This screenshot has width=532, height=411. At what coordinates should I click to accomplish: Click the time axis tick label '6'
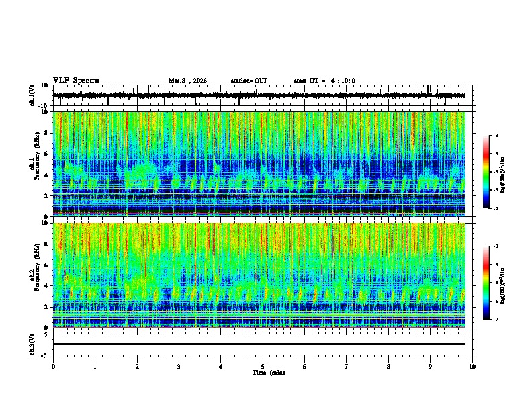click(305, 367)
